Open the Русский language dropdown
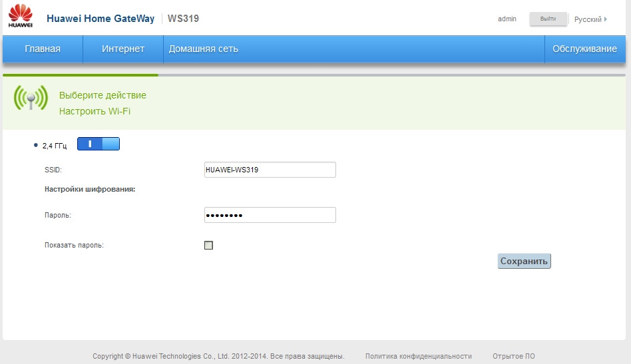631x364 pixels. pos(590,19)
